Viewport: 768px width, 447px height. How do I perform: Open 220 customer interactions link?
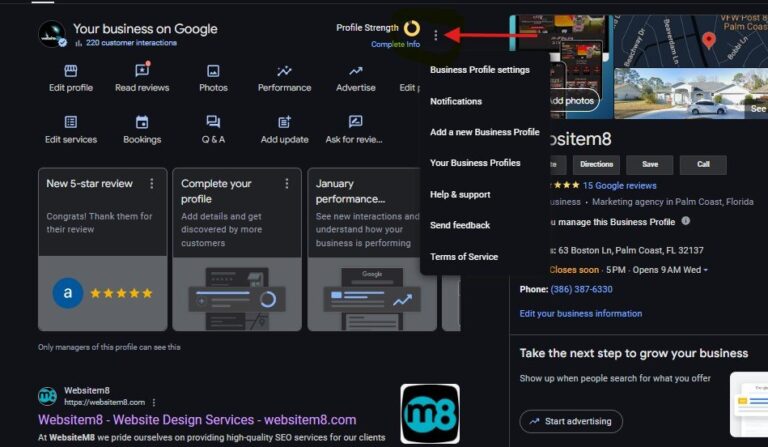point(131,43)
